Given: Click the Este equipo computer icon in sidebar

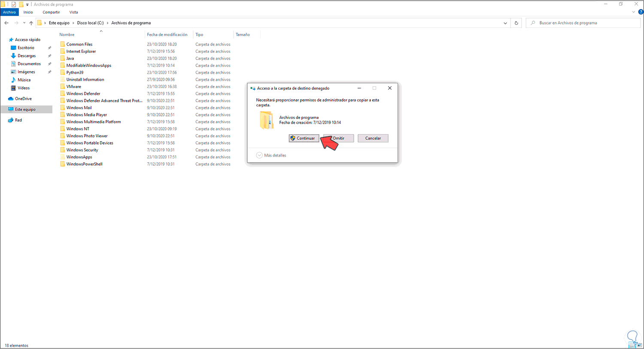Looking at the screenshot, I should (11, 109).
